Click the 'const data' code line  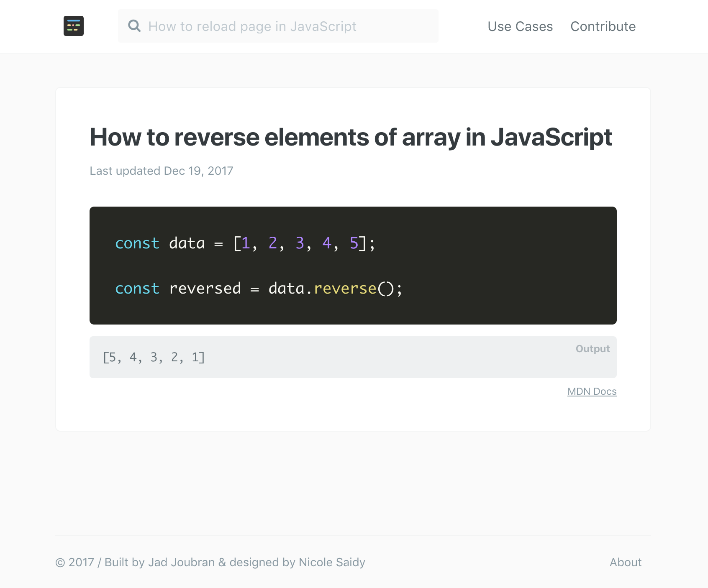point(245,243)
